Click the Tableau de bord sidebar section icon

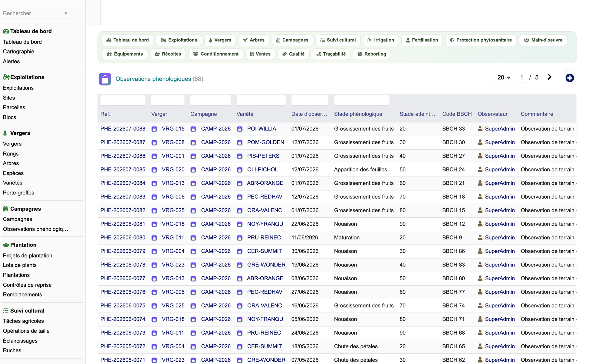point(6,31)
